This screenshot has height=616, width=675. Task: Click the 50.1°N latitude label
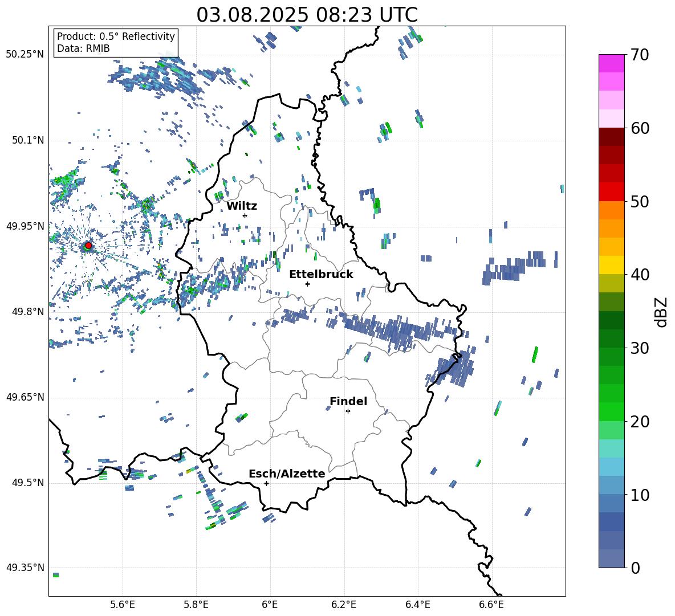point(29,141)
